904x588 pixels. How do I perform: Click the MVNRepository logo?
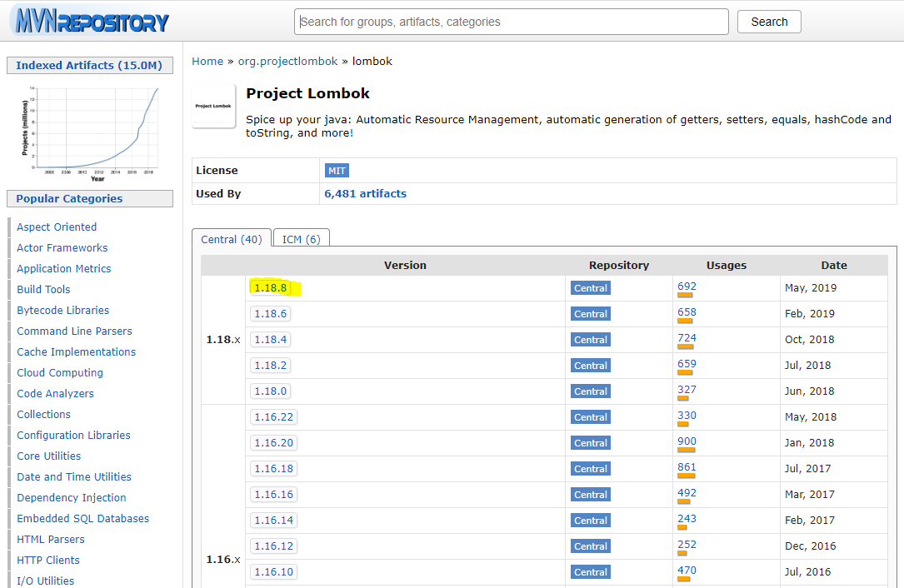pyautogui.click(x=90, y=21)
